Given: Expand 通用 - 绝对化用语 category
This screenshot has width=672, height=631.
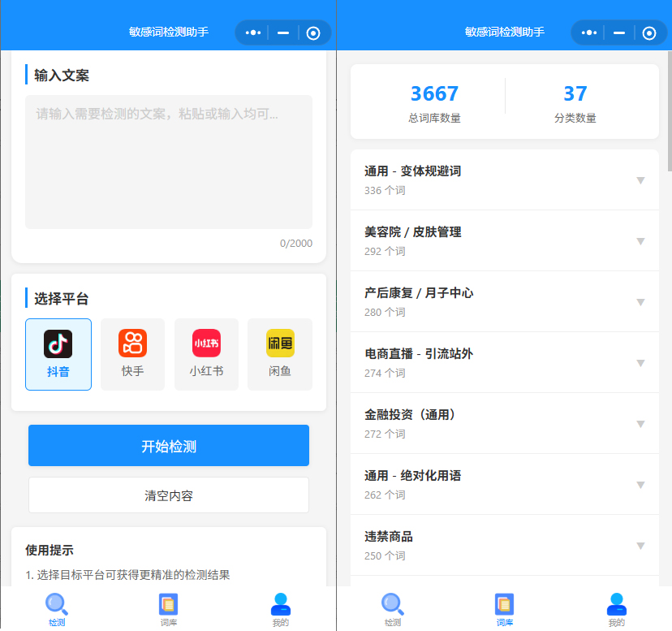Looking at the screenshot, I should click(x=505, y=484).
